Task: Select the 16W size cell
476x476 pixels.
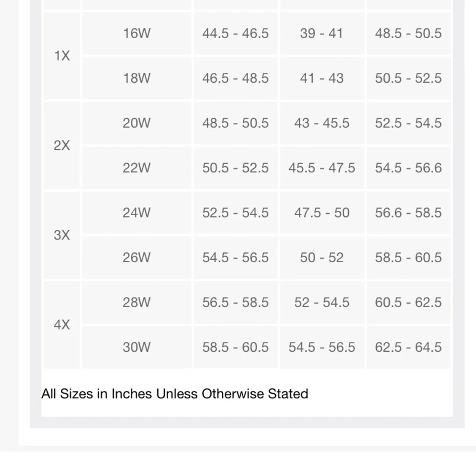Action: (137, 33)
